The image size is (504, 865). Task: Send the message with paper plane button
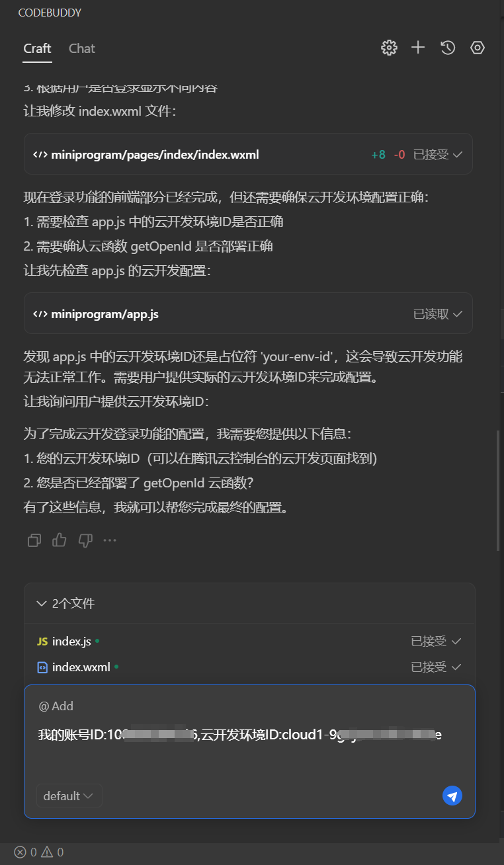pyautogui.click(x=452, y=796)
